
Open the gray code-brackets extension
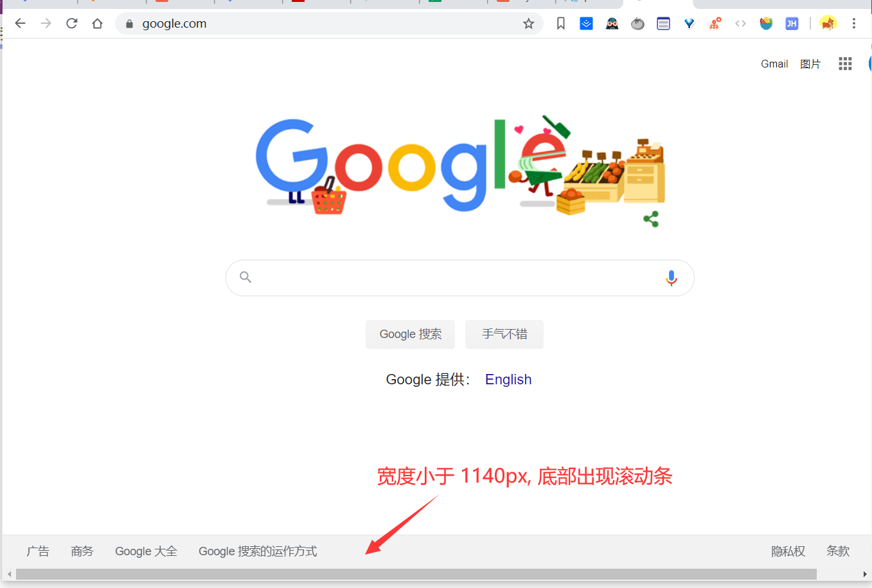point(740,24)
